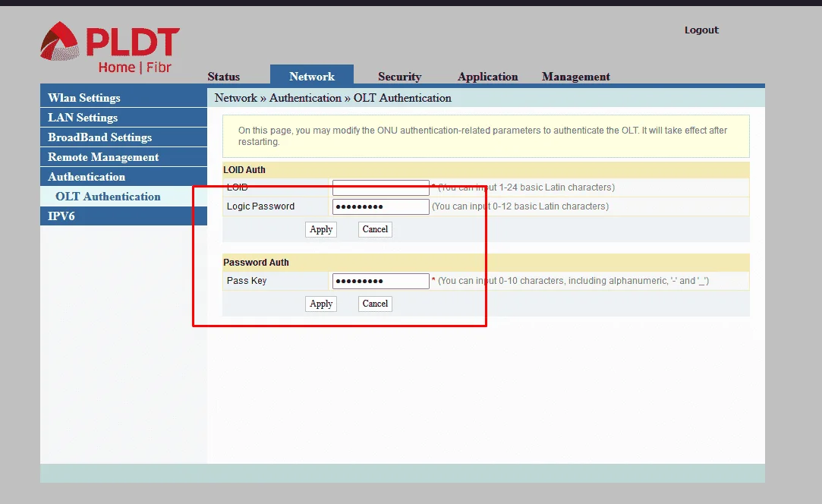Cancel the Password Auth changes
The image size is (822, 504).
pyautogui.click(x=375, y=304)
